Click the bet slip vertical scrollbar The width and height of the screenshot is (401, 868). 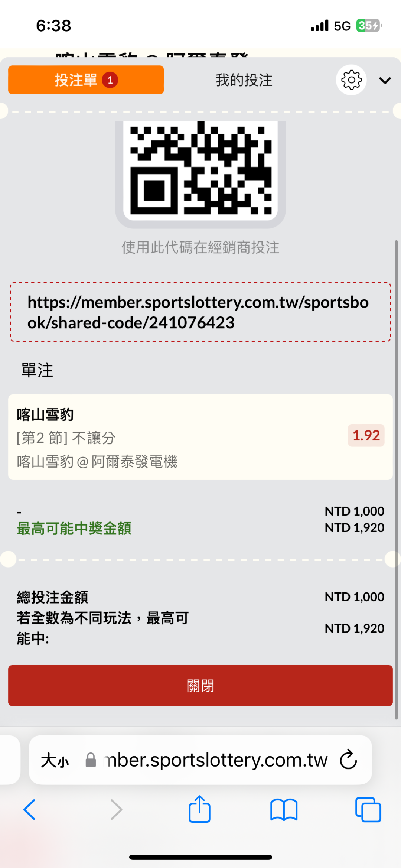pos(396,479)
